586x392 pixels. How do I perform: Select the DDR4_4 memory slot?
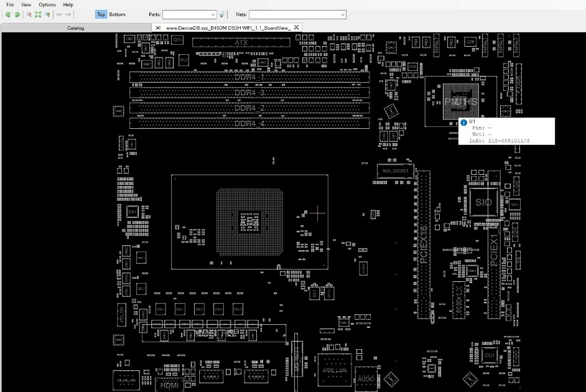tap(249, 123)
